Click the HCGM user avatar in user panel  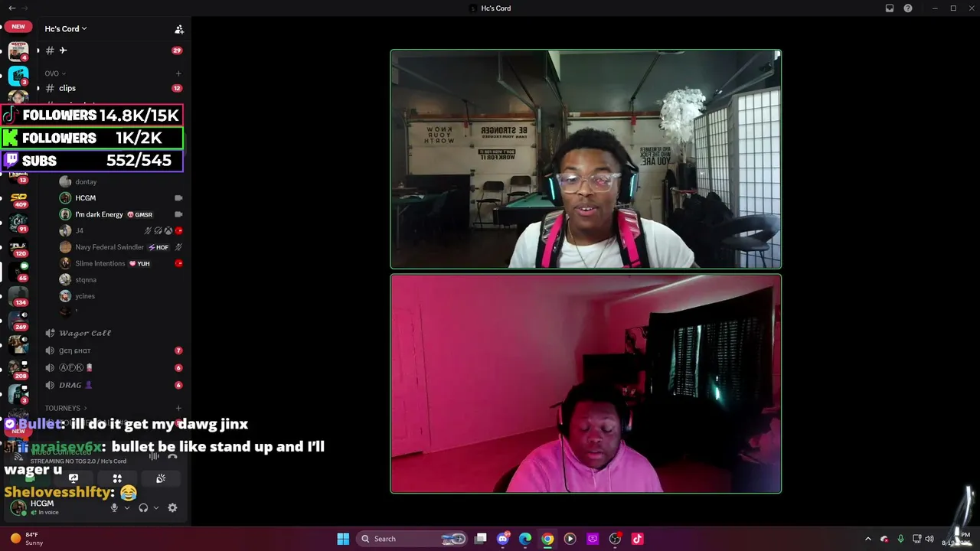pos(18,507)
